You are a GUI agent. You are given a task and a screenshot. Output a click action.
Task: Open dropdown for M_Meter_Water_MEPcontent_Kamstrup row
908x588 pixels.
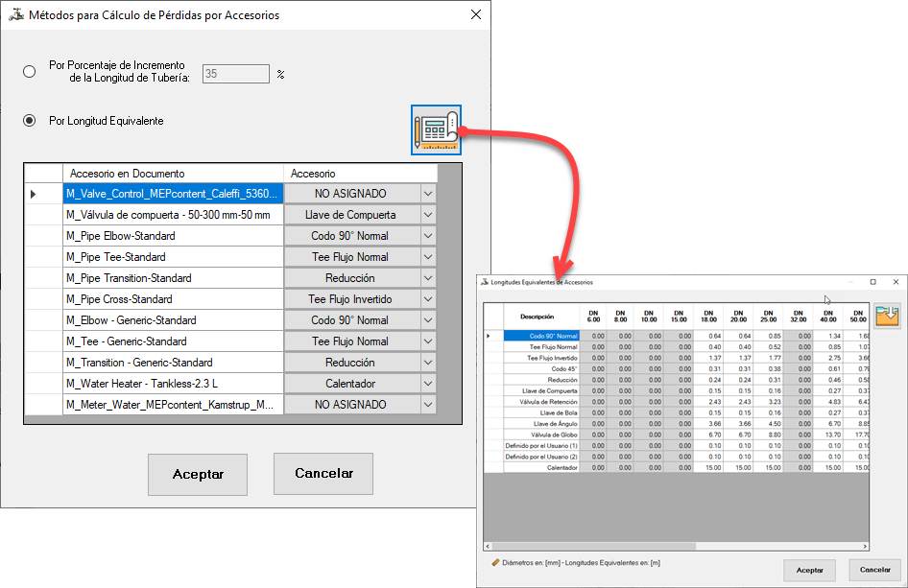pyautogui.click(x=428, y=405)
